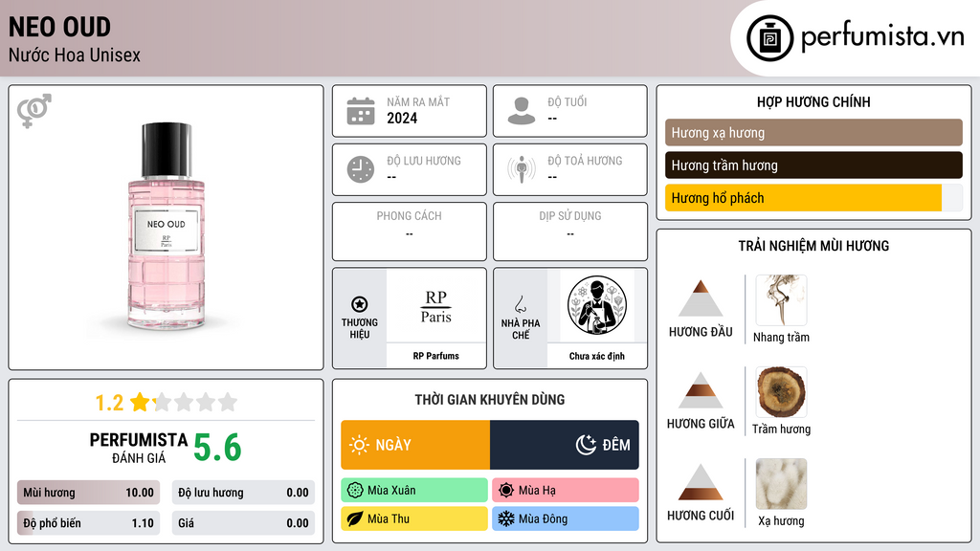The image size is (980, 551).
Task: Select the Đêm nighttime block
Action: pos(565,445)
